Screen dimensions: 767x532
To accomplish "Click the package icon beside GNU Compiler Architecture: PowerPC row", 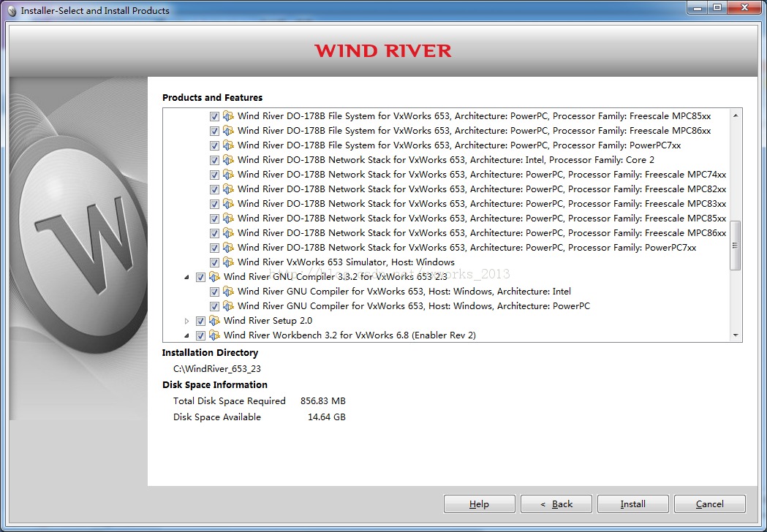I will click(x=228, y=306).
